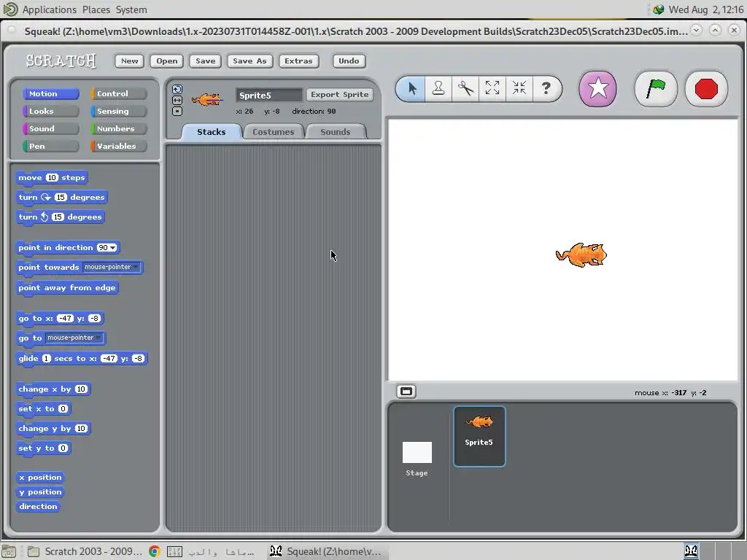
Task: Click the set x to 0 block
Action: [43, 408]
